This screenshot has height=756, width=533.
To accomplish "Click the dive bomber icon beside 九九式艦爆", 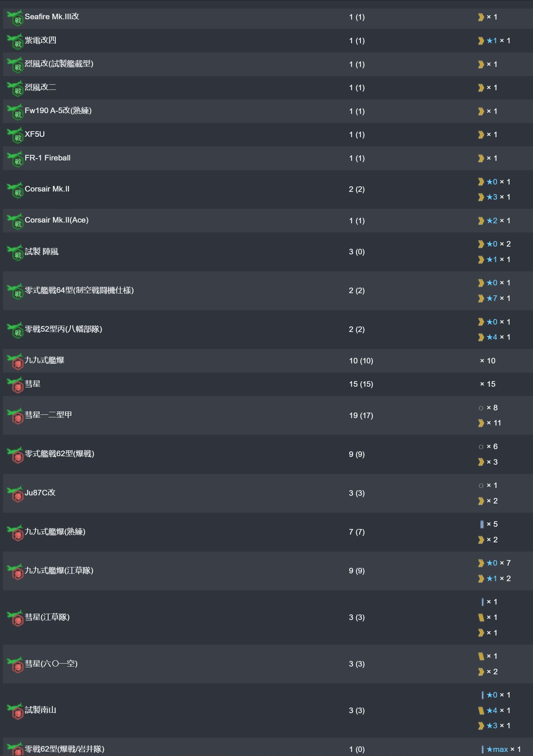I will (x=15, y=361).
